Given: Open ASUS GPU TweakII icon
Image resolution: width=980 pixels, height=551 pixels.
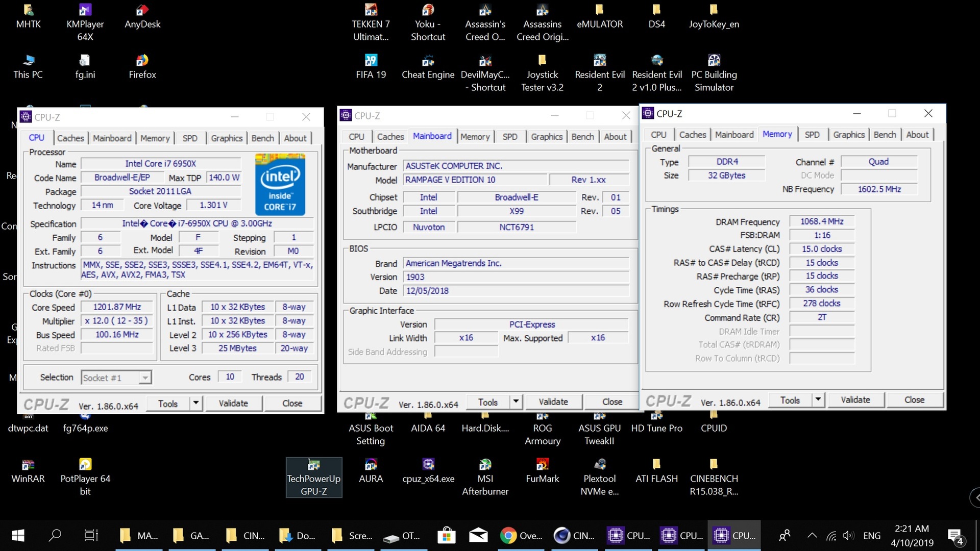Looking at the screenshot, I should click(600, 429).
